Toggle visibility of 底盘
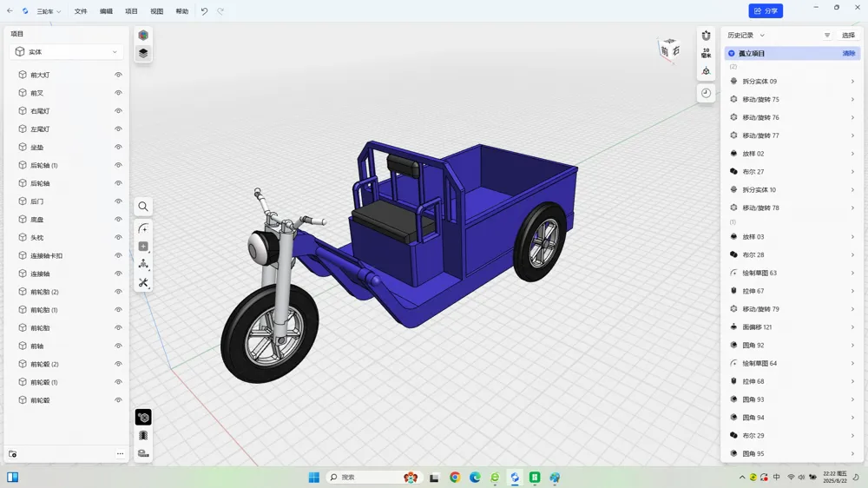Image resolution: width=868 pixels, height=488 pixels. (x=118, y=220)
